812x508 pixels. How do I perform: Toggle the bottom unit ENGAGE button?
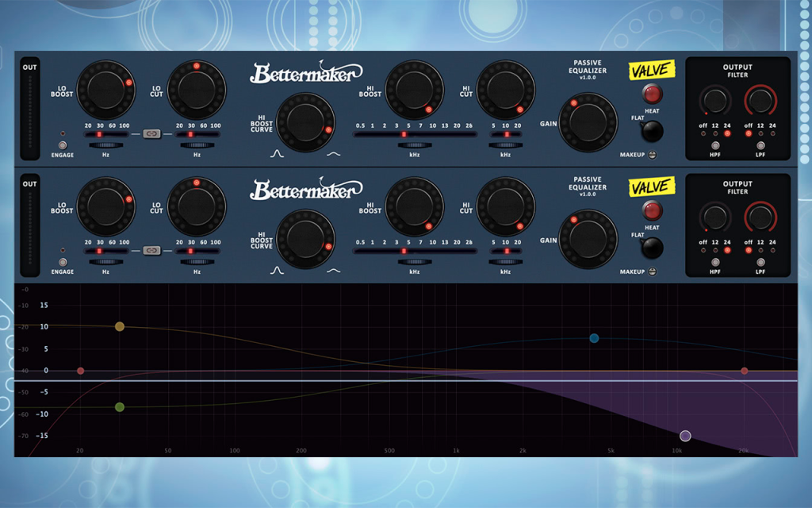pyautogui.click(x=62, y=262)
